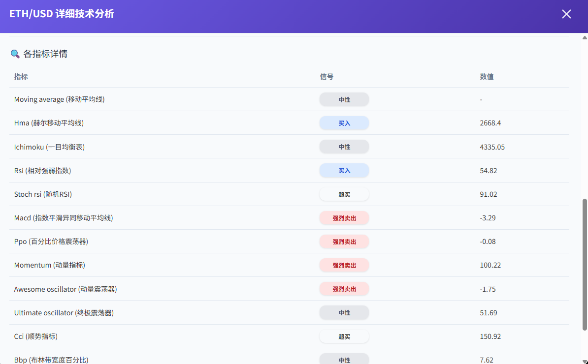
Task: Click the 超买 badge for Stoch rsi
Action: pyautogui.click(x=344, y=194)
